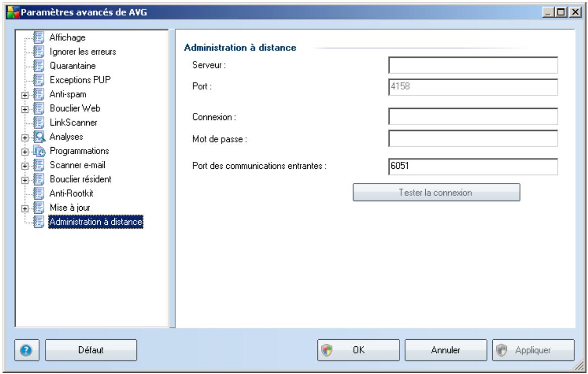Open help with the question mark icon
This screenshot has height=374, width=588.
(26, 350)
